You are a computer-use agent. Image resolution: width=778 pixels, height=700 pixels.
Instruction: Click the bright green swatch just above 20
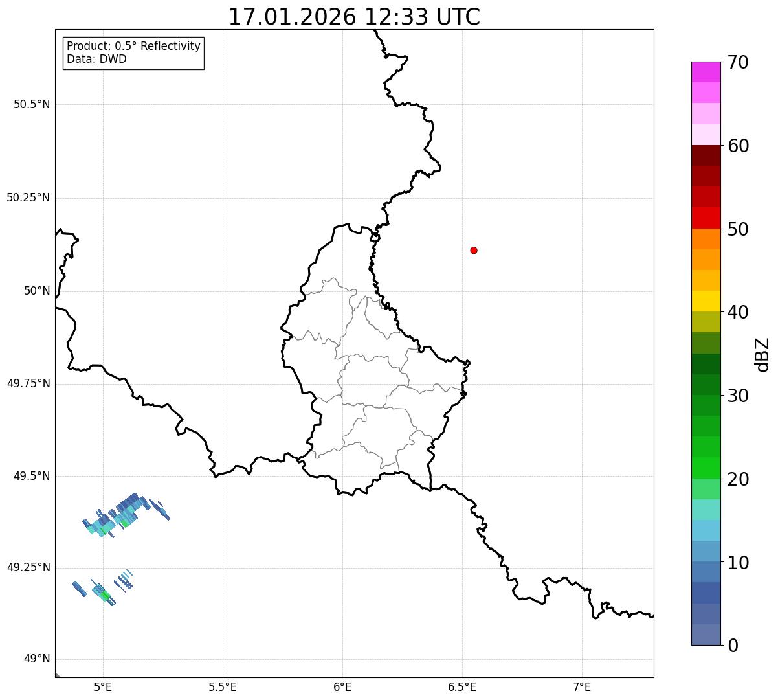click(706, 468)
